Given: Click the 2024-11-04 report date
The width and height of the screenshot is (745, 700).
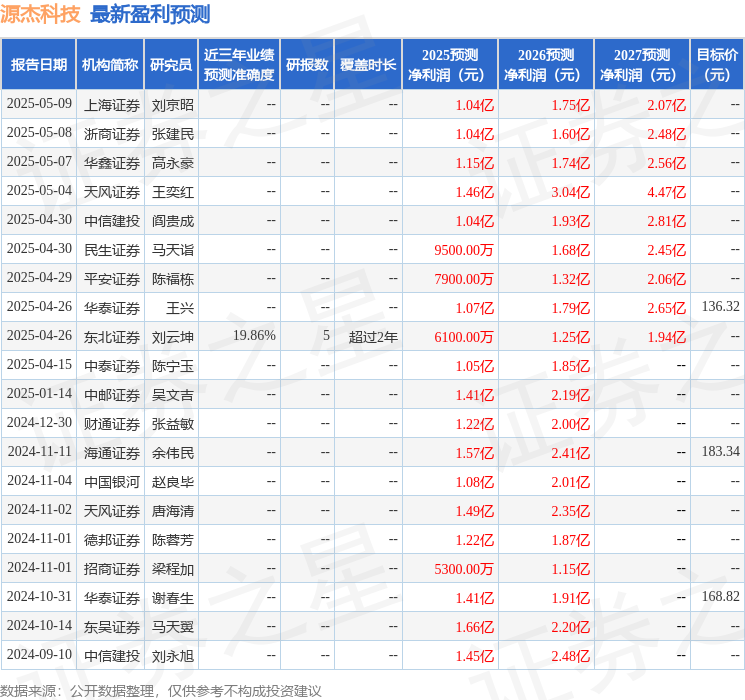Looking at the screenshot, I should point(39,480).
